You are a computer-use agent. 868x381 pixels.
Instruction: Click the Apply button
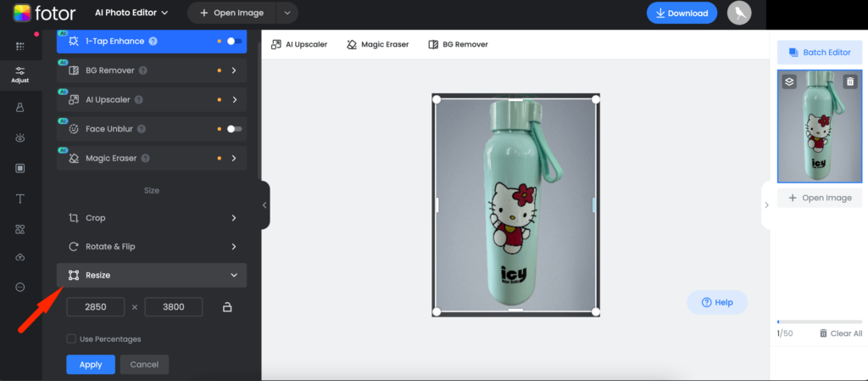tap(91, 364)
